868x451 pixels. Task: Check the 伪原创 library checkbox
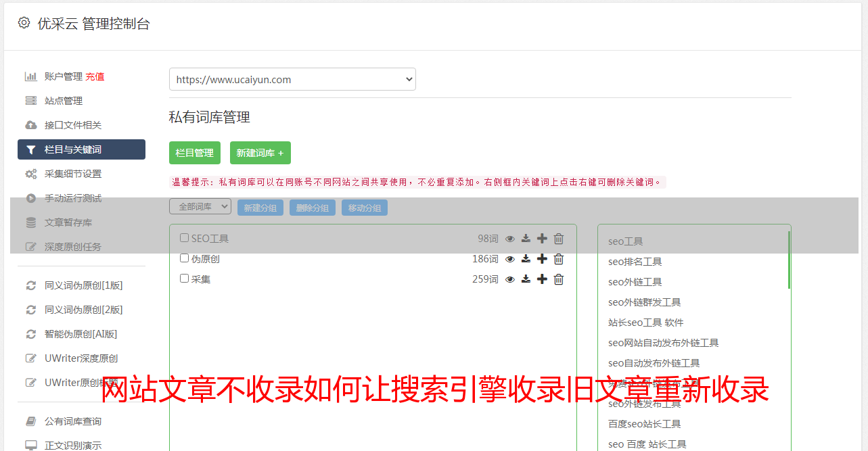tap(184, 258)
